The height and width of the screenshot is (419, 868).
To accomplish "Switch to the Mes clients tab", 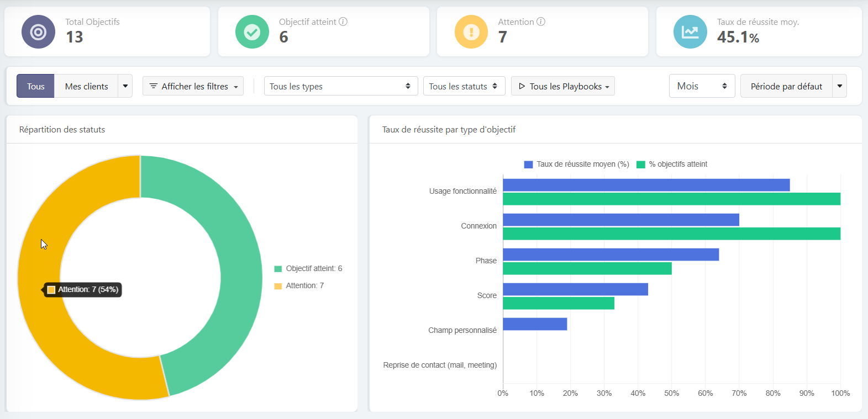I will pos(86,86).
